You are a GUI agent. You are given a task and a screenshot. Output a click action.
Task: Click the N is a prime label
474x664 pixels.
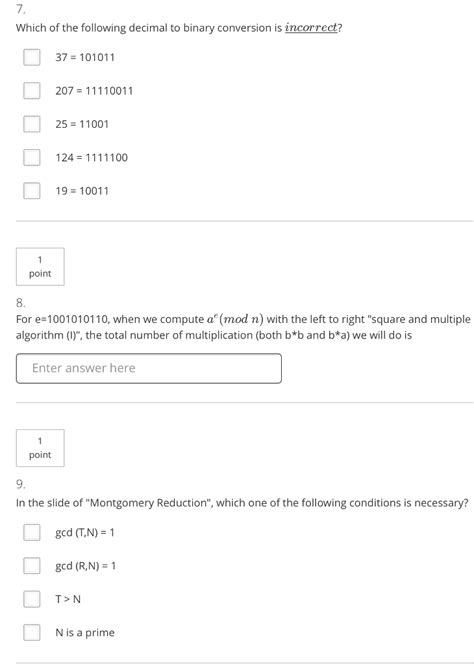(85, 633)
